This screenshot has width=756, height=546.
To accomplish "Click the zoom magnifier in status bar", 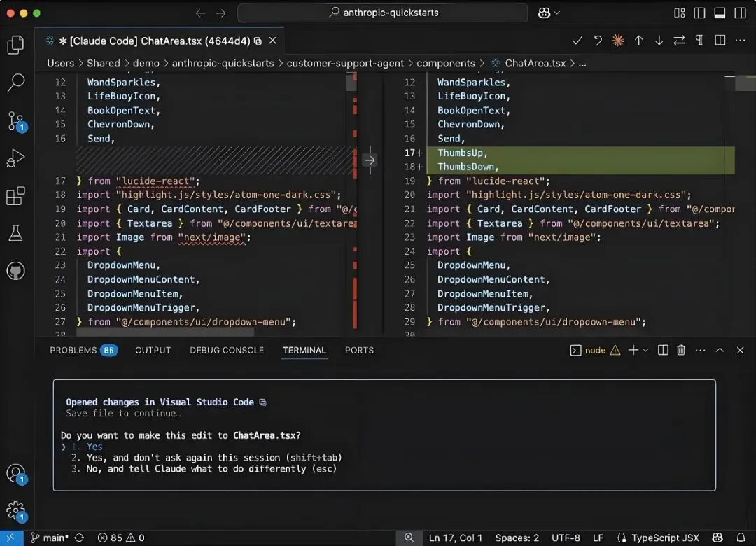I will (x=409, y=538).
